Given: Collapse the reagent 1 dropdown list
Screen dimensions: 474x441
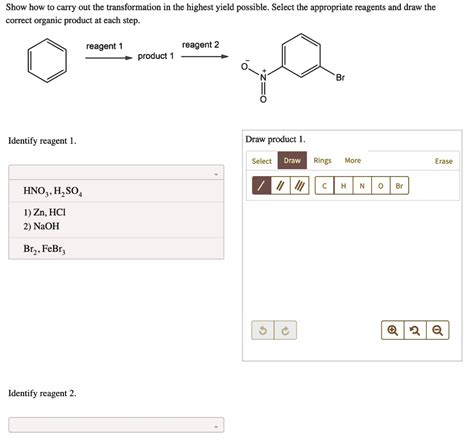Looking at the screenshot, I should pos(116,173).
